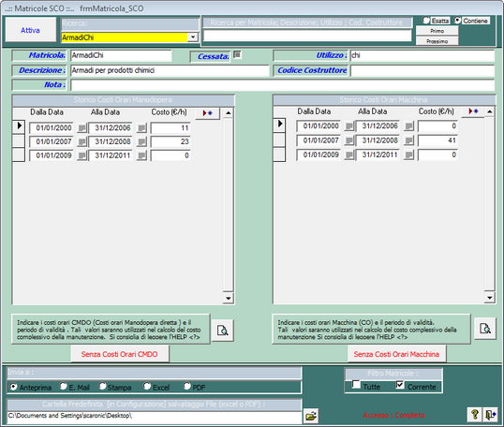Image resolution: width=504 pixels, height=427 pixels.
Task: Click the Senza Costi Orari CMDO button
Action: (120, 354)
